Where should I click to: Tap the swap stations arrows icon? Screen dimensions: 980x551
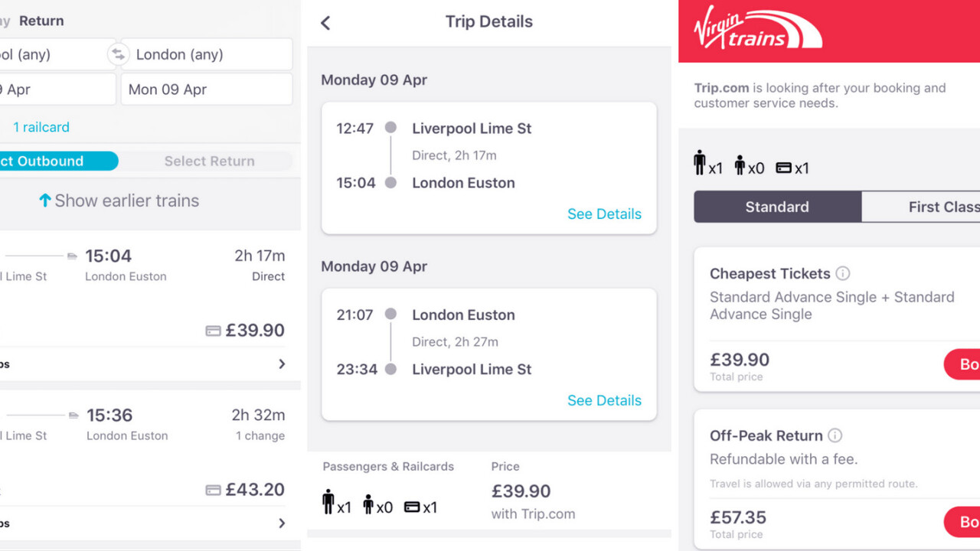(x=117, y=54)
